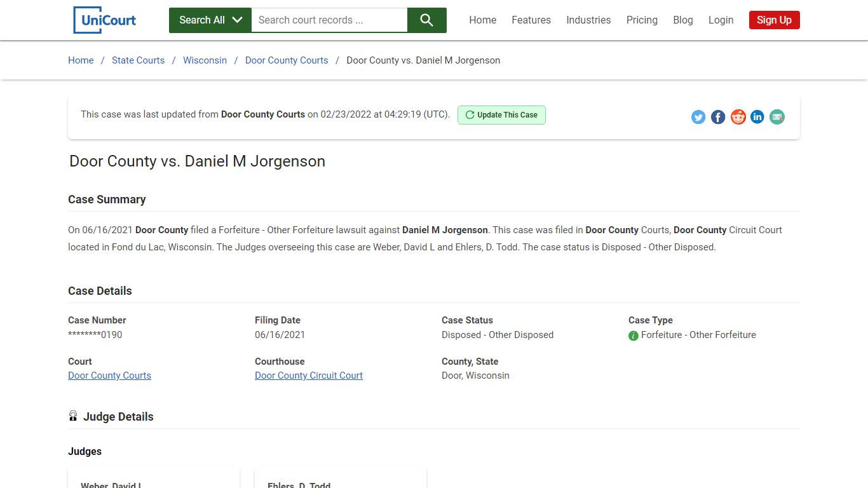Click the Update This Case button

501,115
